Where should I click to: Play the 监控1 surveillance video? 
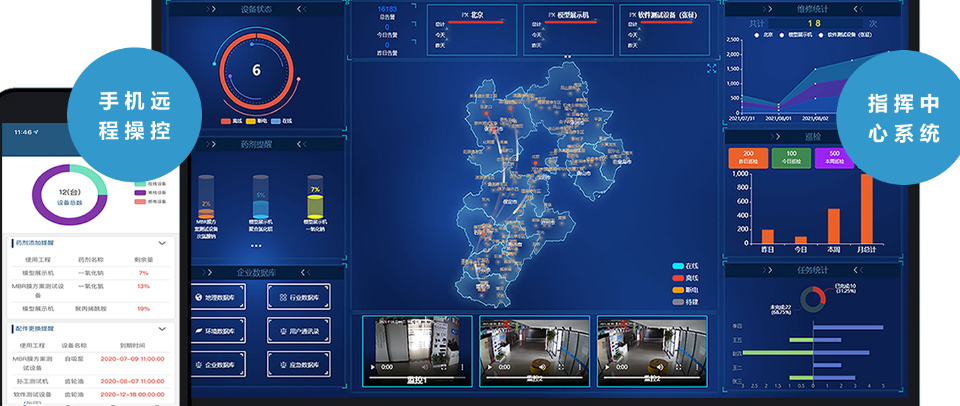tap(374, 367)
